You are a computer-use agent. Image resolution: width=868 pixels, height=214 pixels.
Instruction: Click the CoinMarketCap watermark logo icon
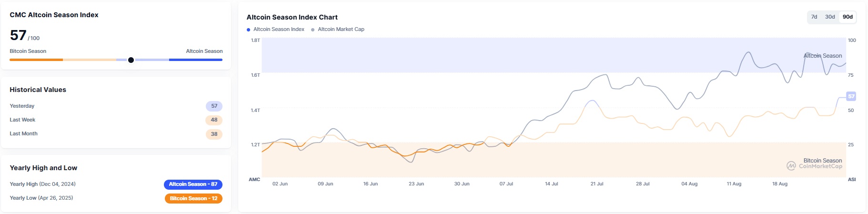tap(791, 166)
